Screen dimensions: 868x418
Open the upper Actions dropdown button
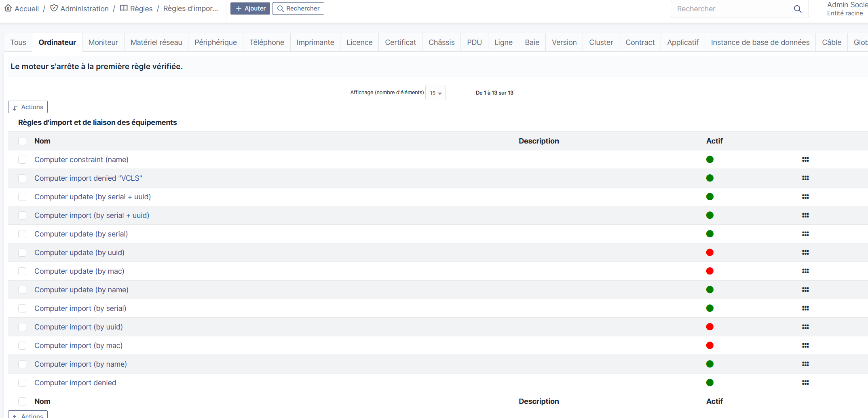click(28, 107)
